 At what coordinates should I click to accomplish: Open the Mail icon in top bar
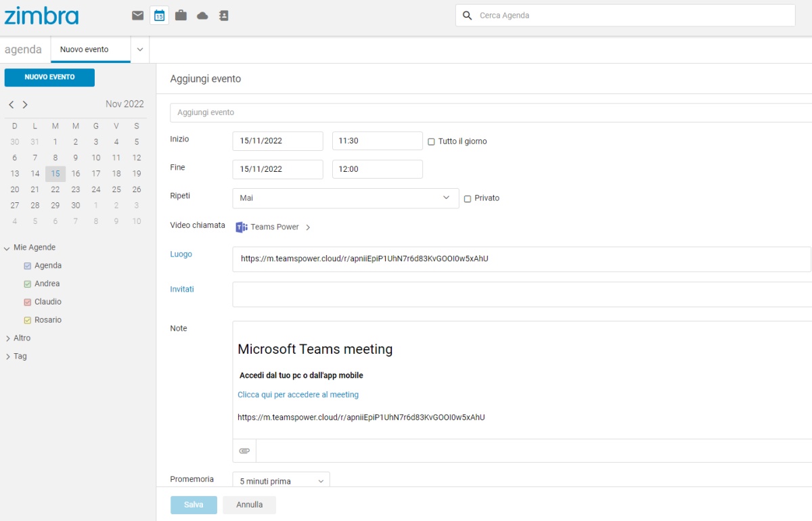pyautogui.click(x=138, y=16)
